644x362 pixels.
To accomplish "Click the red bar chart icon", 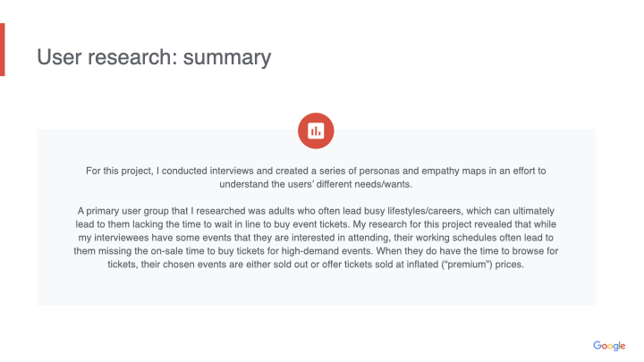I will pos(315,130).
